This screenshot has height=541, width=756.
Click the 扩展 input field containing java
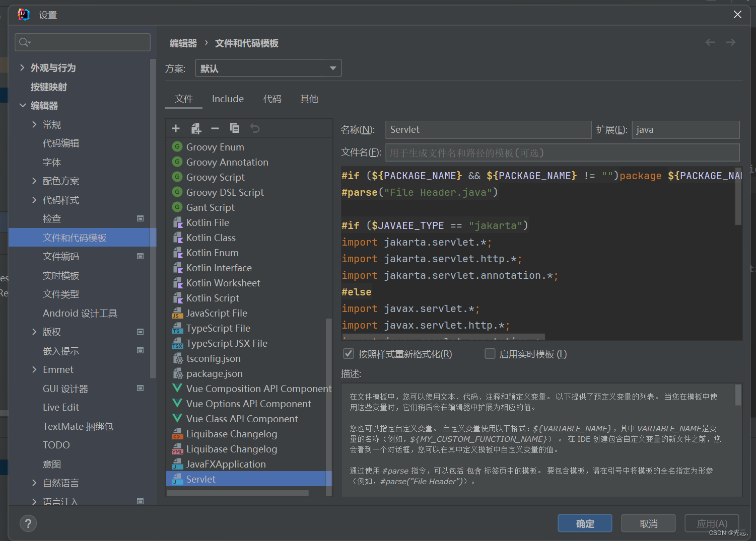[x=685, y=129]
